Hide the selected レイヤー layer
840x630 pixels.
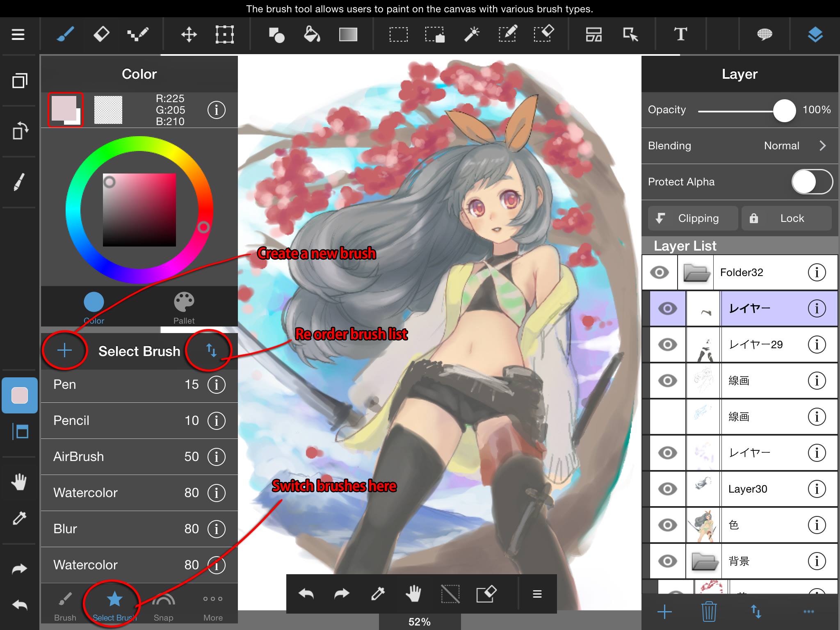pos(668,308)
